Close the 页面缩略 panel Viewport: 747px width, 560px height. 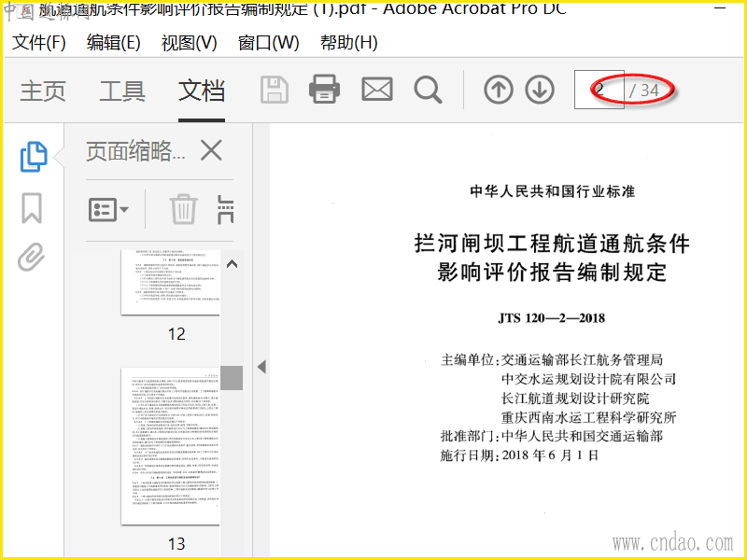point(211,151)
